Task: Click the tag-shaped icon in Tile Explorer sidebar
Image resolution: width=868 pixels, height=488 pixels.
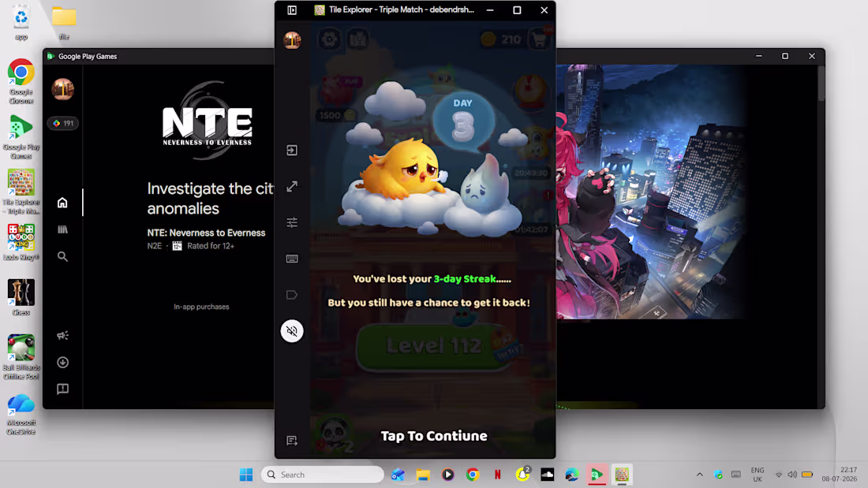Action: tap(292, 295)
